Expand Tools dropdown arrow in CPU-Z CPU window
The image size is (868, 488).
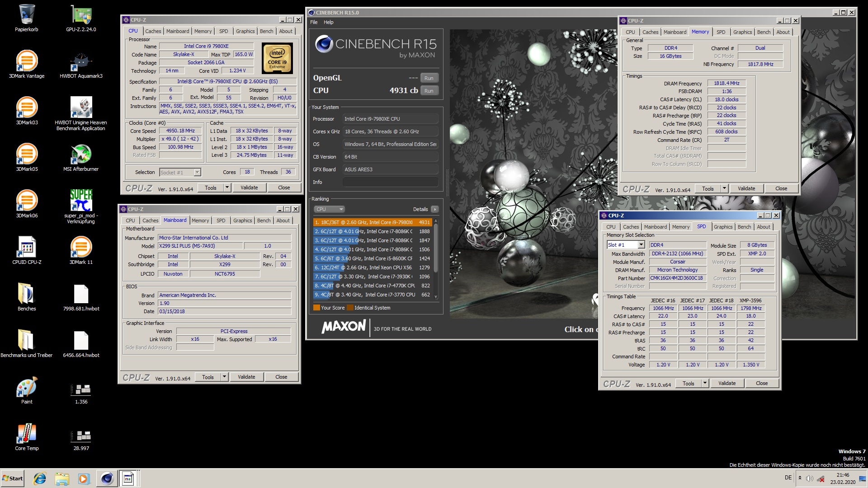[227, 188]
